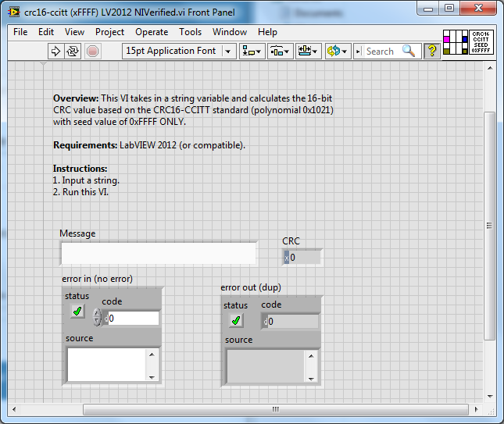
Task: Click the CRC16 CCITT VI icon
Action: click(x=481, y=42)
